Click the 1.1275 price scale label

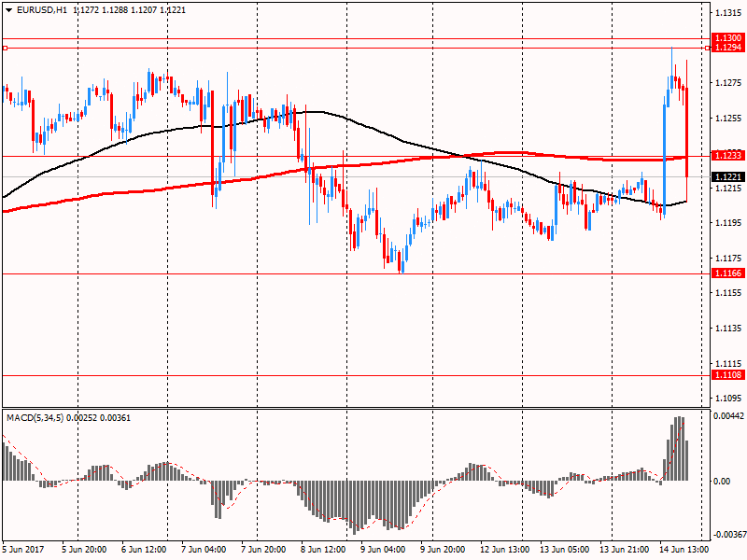click(728, 83)
